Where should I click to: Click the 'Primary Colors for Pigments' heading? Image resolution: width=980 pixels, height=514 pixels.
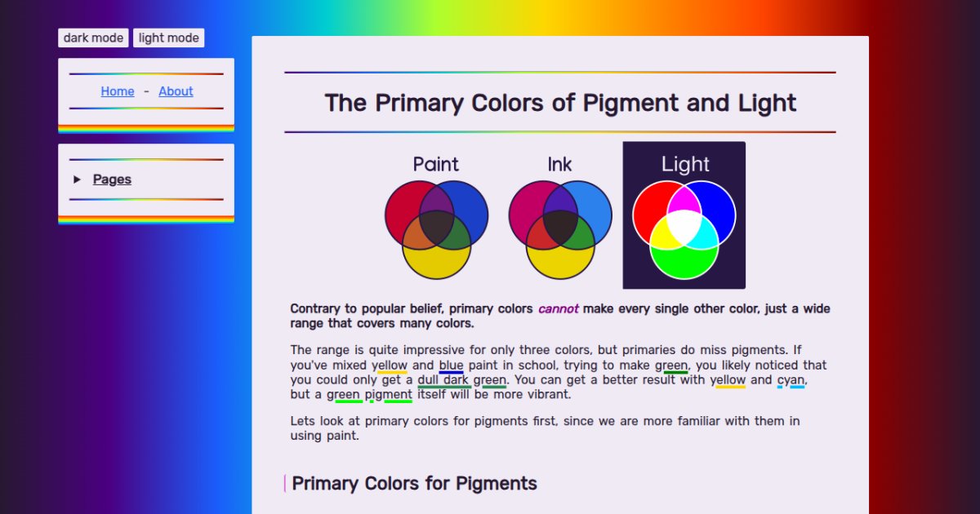point(414,484)
